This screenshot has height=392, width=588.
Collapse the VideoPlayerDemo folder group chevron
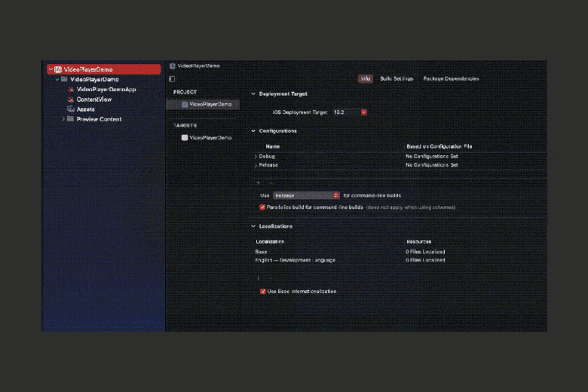pyautogui.click(x=57, y=79)
